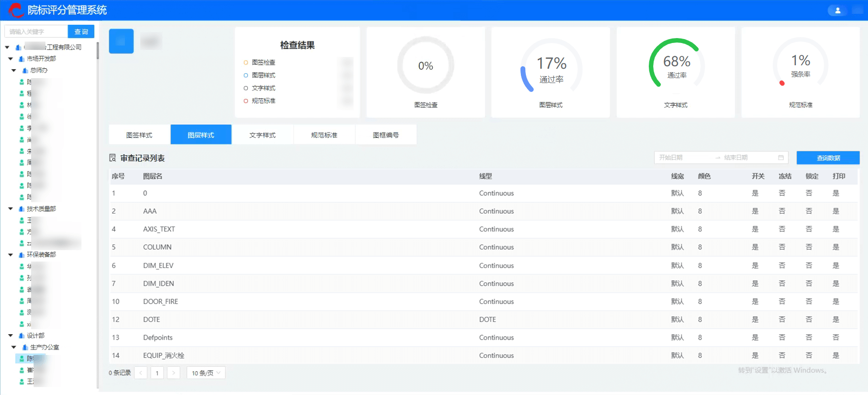Click the 技术质量部 department building icon
Screen dimensions: 868x395
[x=22, y=209]
